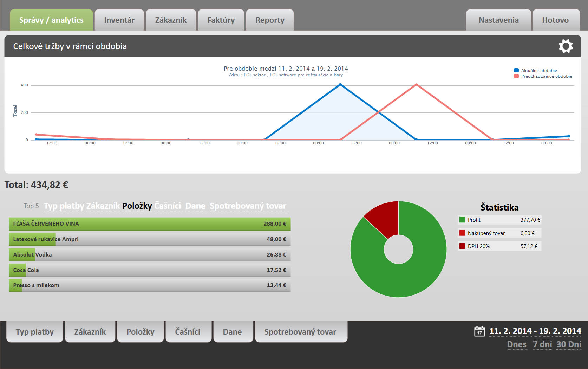The width and height of the screenshot is (588, 369).
Task: Click the 17,52 € amount
Action: pyautogui.click(x=276, y=270)
